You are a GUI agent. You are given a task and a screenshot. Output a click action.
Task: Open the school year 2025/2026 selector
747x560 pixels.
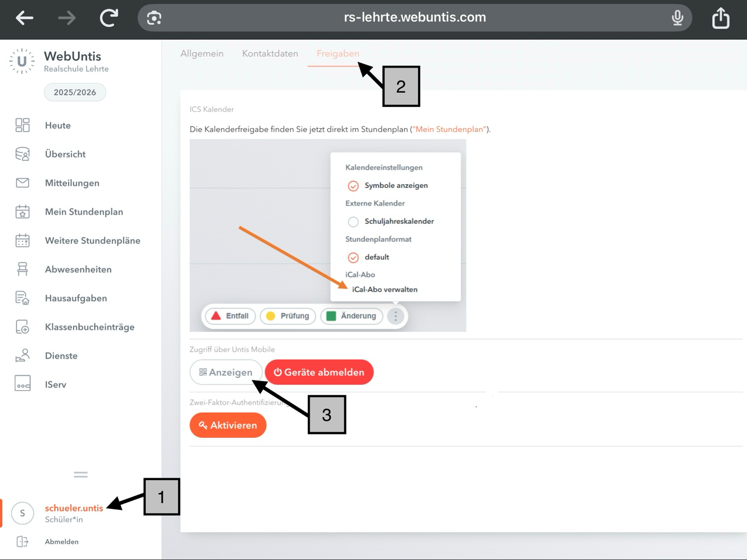pyautogui.click(x=75, y=92)
